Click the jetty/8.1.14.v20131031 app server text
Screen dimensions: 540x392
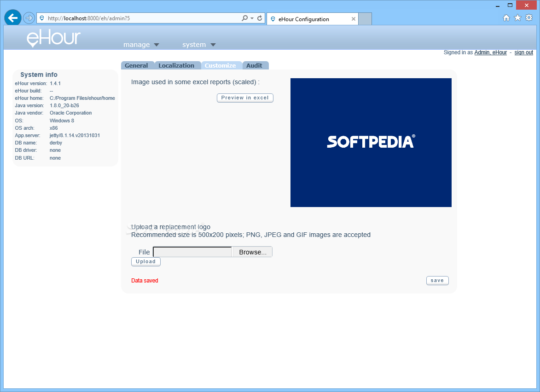coord(75,135)
